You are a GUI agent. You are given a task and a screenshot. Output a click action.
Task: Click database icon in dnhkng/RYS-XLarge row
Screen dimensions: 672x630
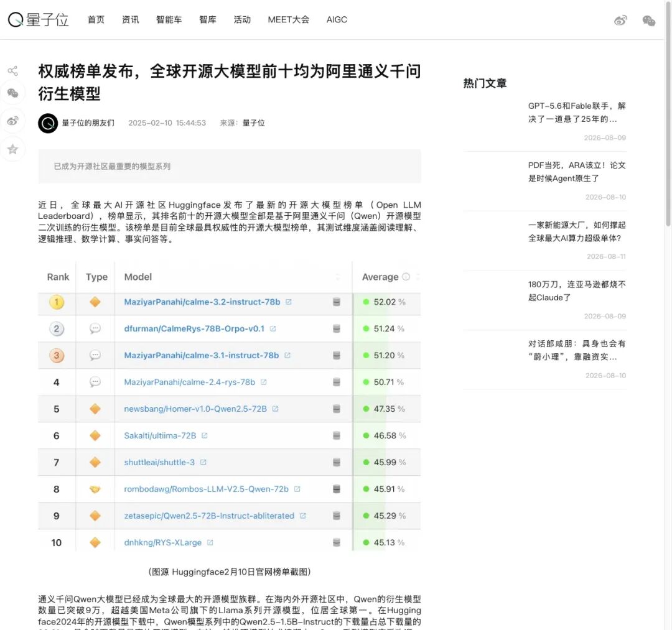(x=337, y=542)
